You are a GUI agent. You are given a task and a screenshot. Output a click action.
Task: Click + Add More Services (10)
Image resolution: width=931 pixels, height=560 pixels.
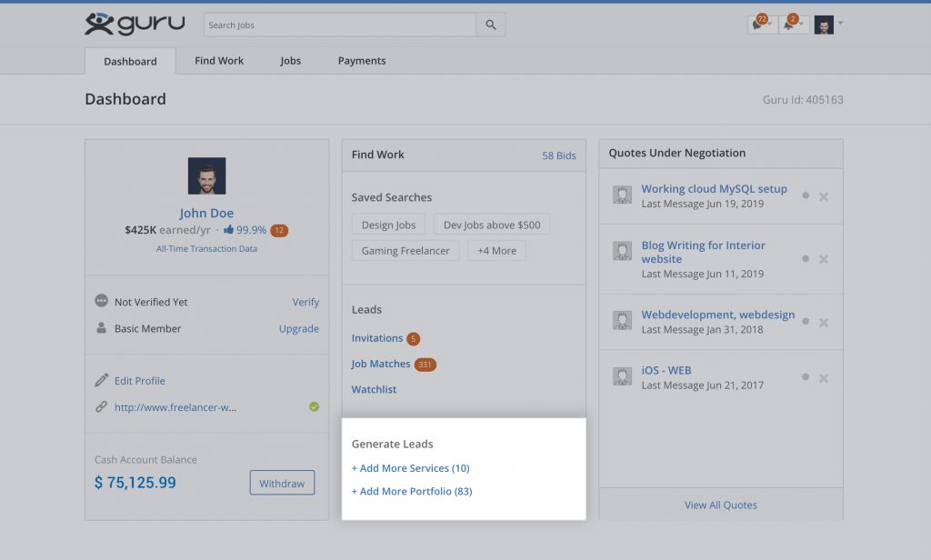(410, 468)
